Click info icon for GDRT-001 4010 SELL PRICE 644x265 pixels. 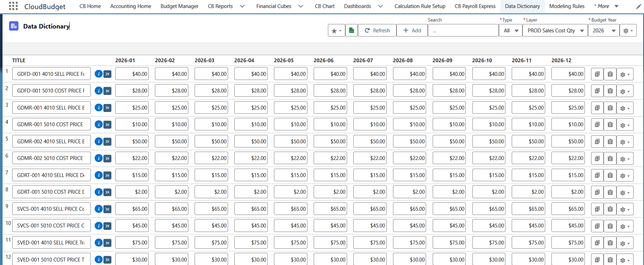(x=99, y=175)
